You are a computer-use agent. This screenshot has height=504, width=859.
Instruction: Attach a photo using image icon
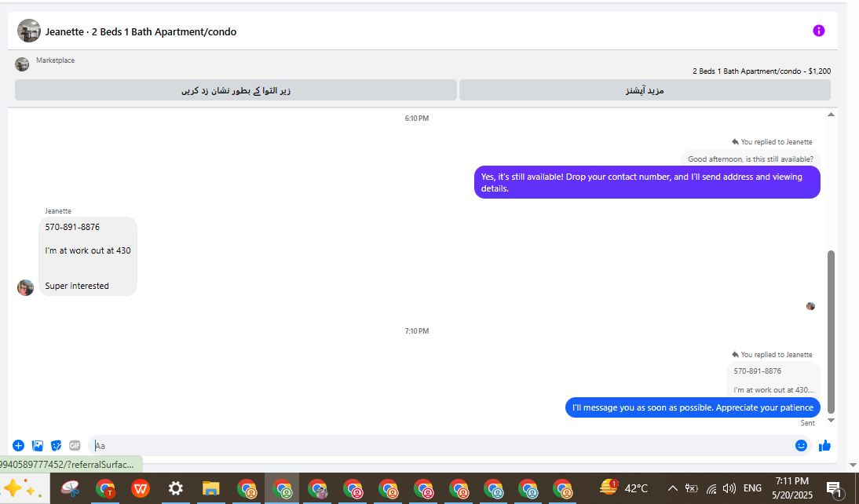click(x=38, y=445)
